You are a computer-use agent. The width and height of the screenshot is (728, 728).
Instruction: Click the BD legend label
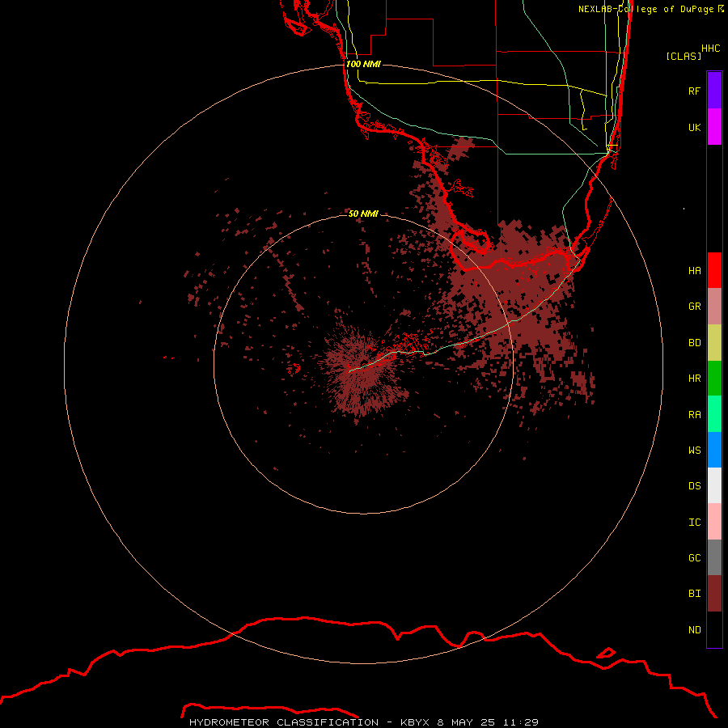coord(694,343)
